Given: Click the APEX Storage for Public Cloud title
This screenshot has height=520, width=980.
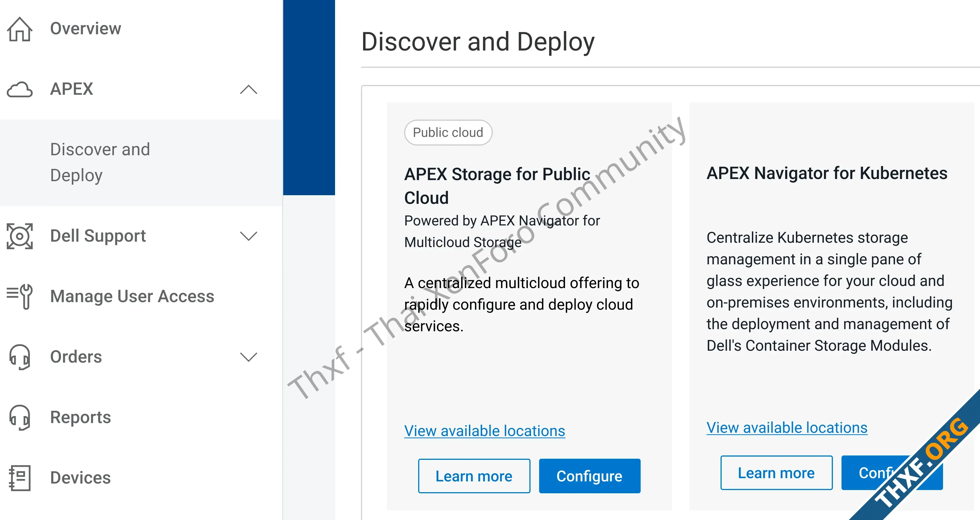Looking at the screenshot, I should 497,186.
